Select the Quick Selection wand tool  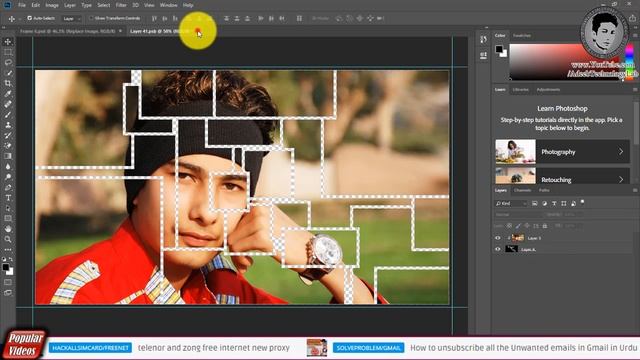click(x=8, y=73)
